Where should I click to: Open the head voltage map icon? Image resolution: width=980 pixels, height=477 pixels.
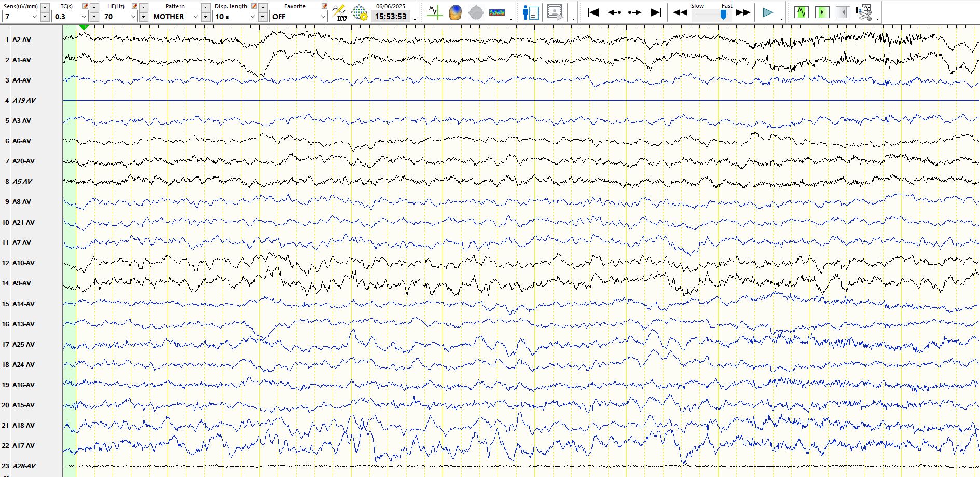[x=455, y=12]
